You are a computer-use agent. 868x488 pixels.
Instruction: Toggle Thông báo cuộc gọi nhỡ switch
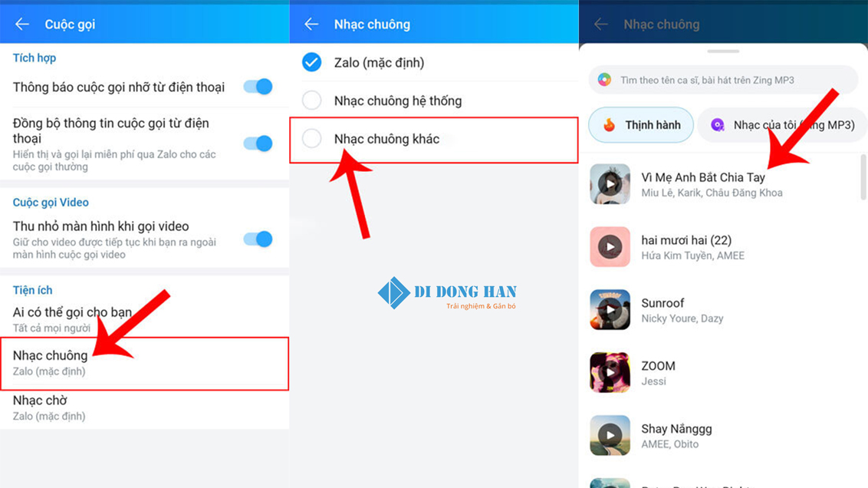click(258, 87)
